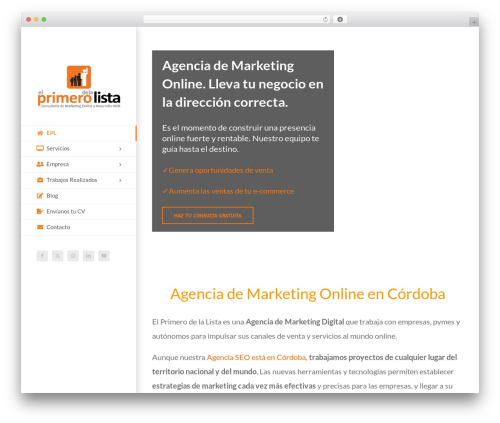Follow the Agencia SEO está en Córdoba link

(256, 357)
